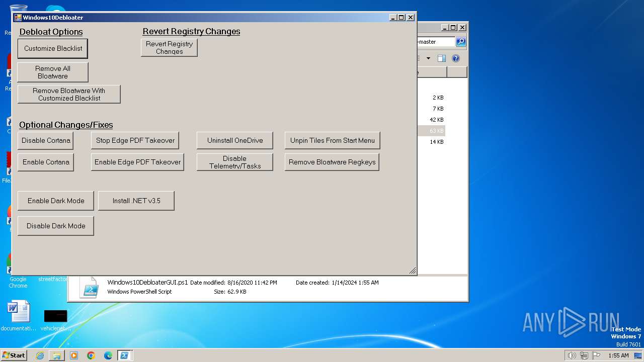
Task: Click the Date modified value in details pane
Action: (252, 283)
